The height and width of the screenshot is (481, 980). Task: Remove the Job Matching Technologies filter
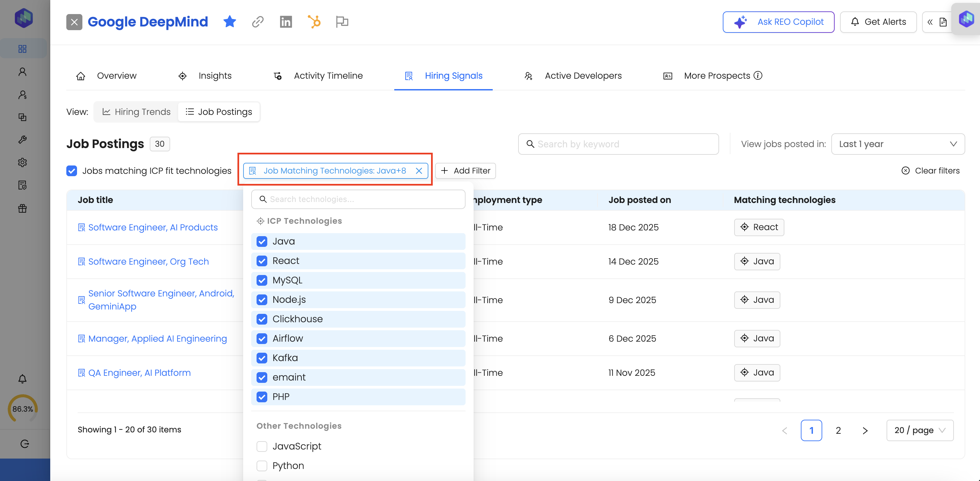419,171
